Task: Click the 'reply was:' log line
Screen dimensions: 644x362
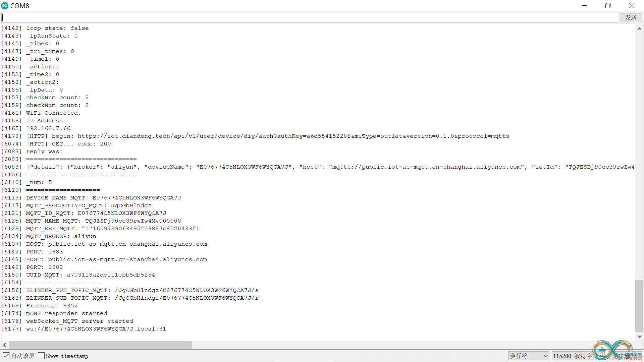Action: click(32, 152)
